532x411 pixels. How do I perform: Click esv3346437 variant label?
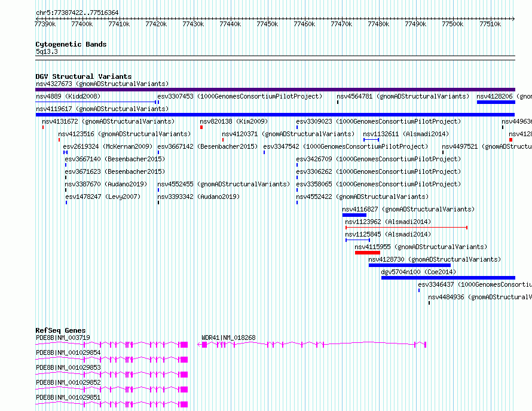coord(475,284)
